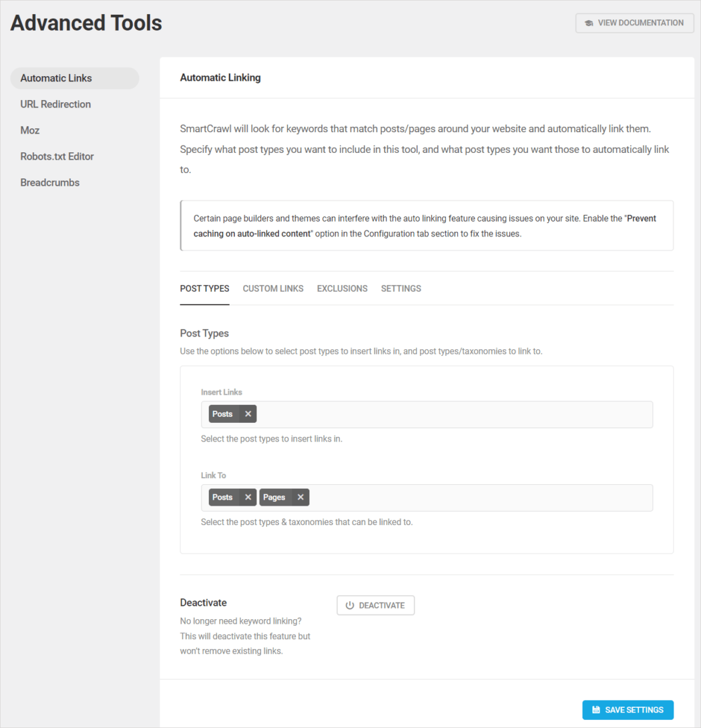The width and height of the screenshot is (701, 728).
Task: Remove Pages tag from Link To
Action: click(x=300, y=497)
